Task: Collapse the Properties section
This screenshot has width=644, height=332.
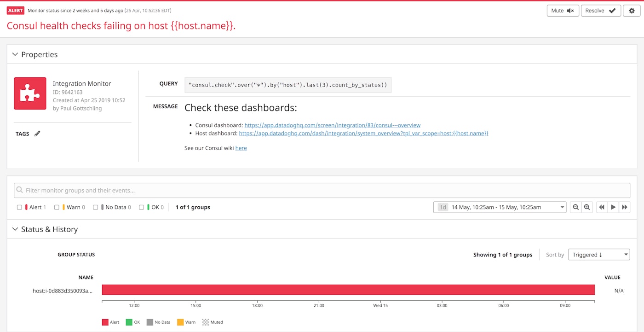Action: click(x=15, y=54)
